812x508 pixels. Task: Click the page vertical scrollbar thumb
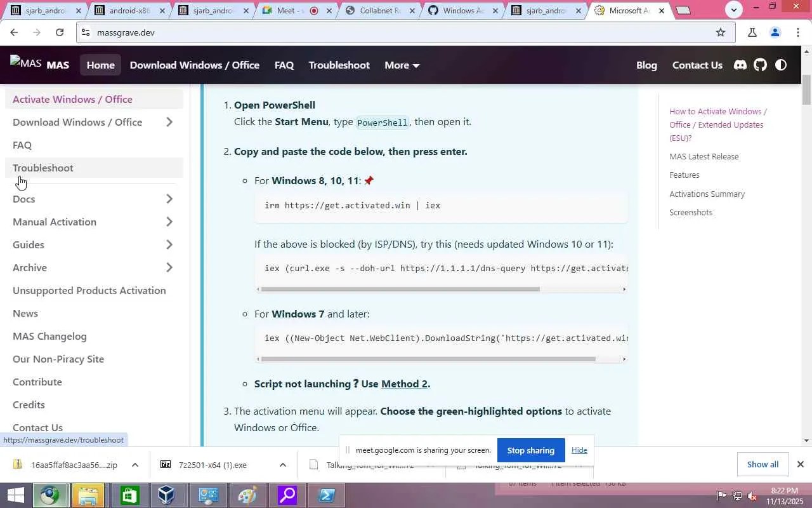point(806,90)
